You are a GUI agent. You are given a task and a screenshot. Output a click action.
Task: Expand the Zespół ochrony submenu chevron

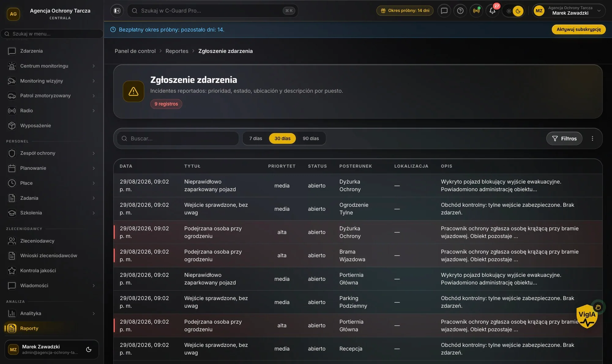click(x=94, y=153)
